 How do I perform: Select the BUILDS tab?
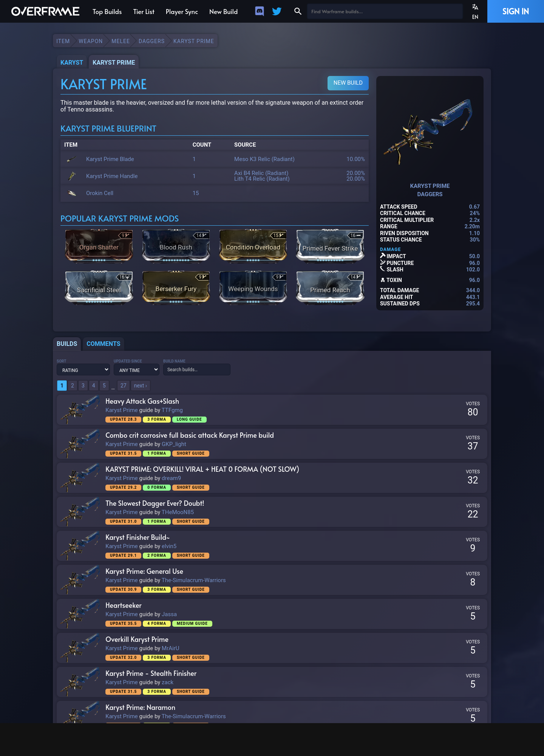[x=67, y=344]
